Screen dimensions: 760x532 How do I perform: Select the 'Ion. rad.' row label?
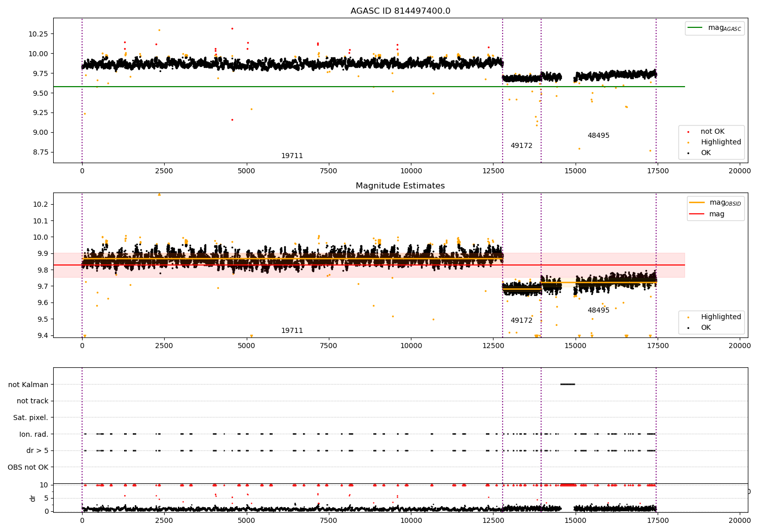tap(34, 434)
